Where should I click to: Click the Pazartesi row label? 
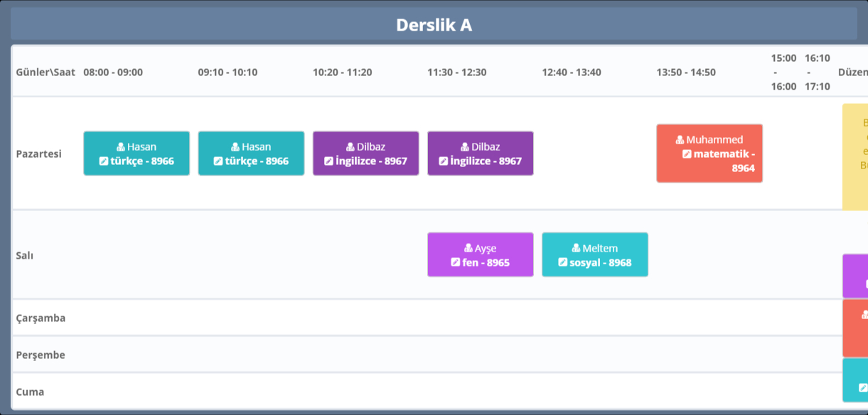click(x=39, y=154)
